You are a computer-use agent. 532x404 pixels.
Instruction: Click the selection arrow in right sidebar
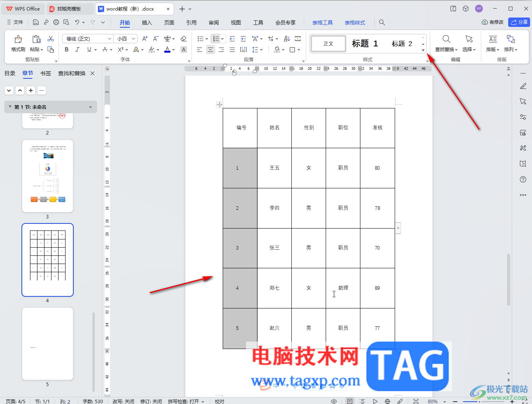523,101
